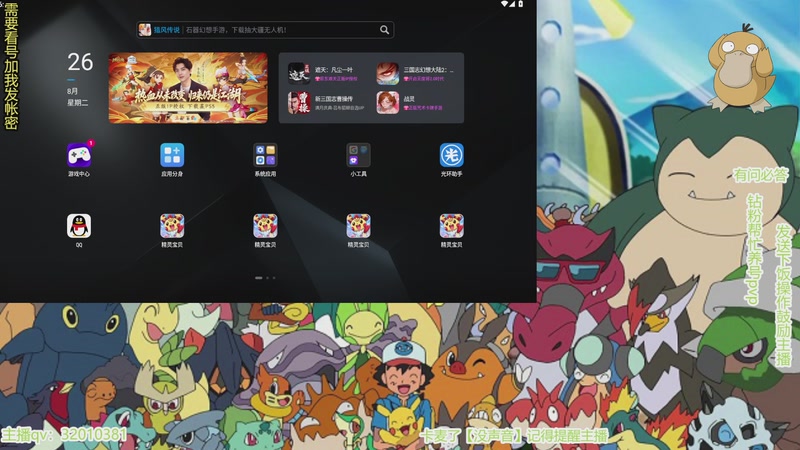Select the active first page indicator

point(259,278)
